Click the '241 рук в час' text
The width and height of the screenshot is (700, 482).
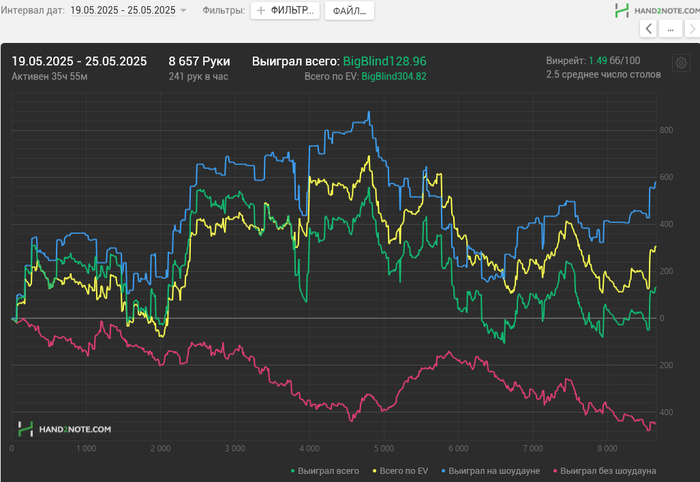[x=198, y=76]
